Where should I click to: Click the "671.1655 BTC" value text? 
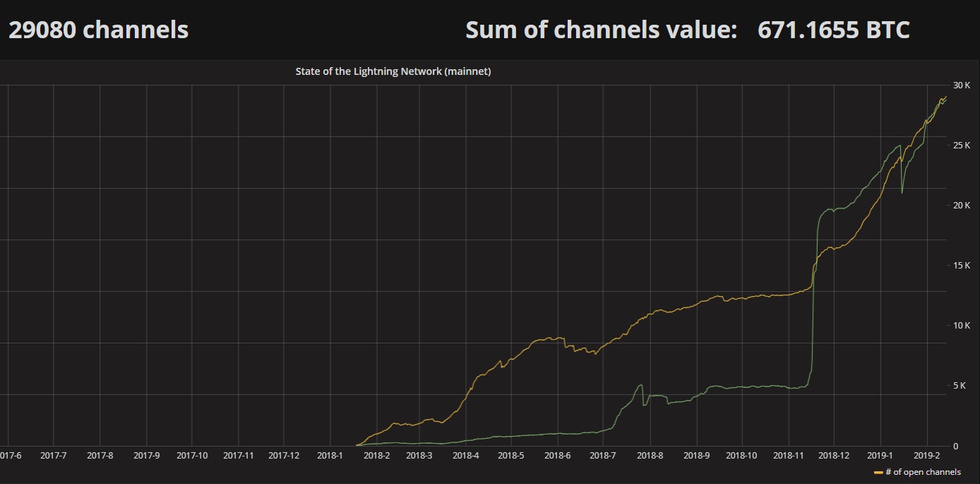(833, 29)
